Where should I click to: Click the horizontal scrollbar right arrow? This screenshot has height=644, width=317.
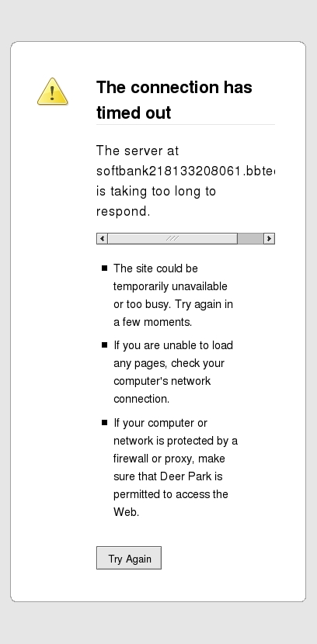pyautogui.click(x=269, y=238)
